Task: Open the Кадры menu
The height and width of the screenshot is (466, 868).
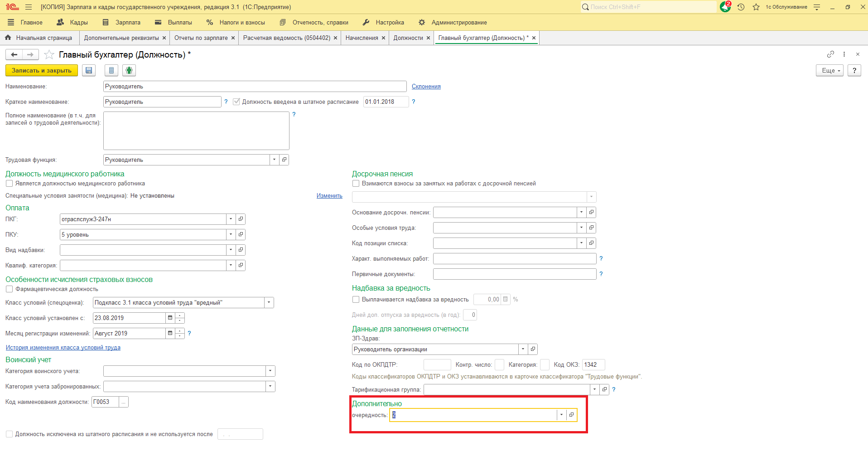Action: click(72, 22)
